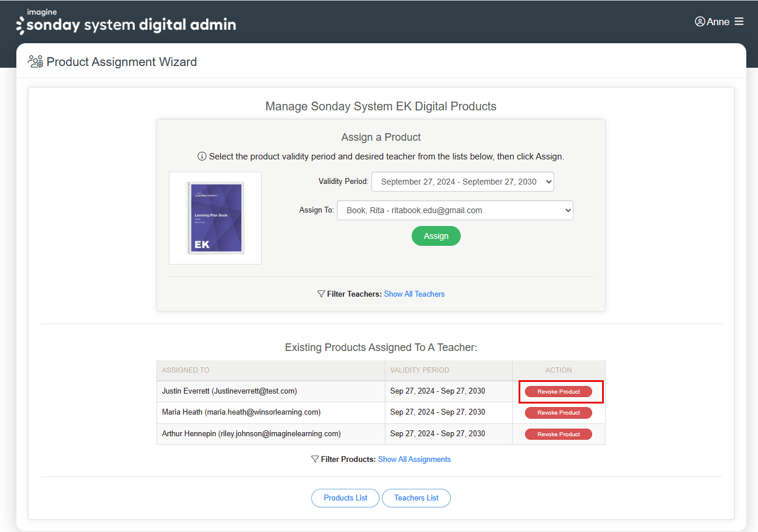Open the hamburger menu
The height and width of the screenshot is (532, 758).
739,21
